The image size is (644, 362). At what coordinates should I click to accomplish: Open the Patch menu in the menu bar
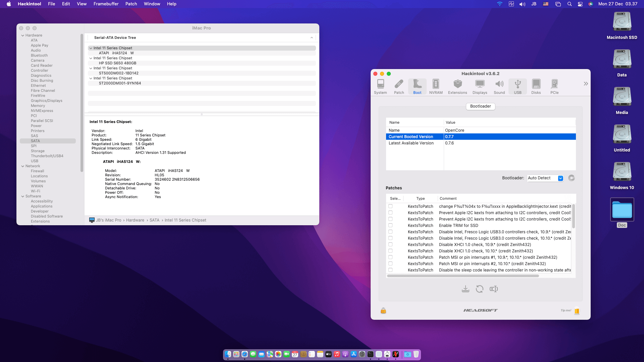(x=131, y=4)
